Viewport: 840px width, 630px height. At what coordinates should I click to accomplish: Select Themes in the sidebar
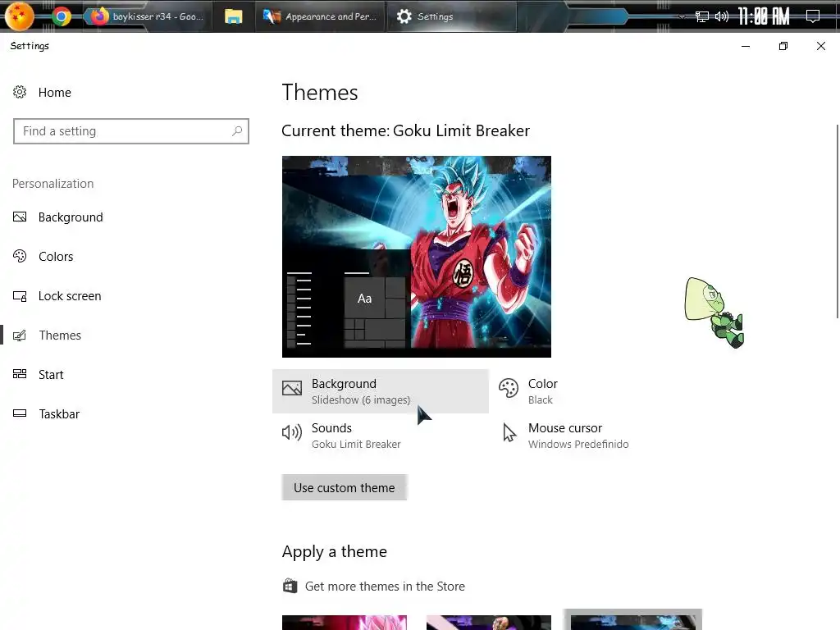pyautogui.click(x=59, y=336)
